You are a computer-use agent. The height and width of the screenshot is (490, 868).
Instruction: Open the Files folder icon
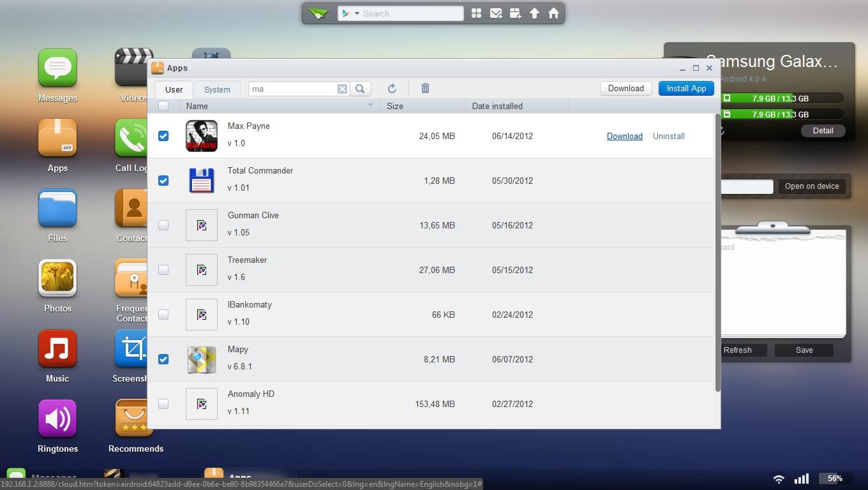tap(57, 209)
